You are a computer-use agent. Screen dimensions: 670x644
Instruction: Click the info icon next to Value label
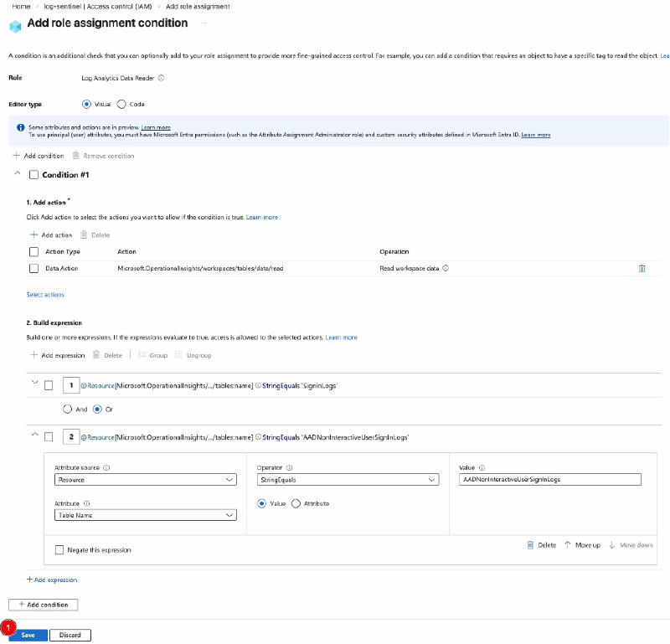(482, 467)
